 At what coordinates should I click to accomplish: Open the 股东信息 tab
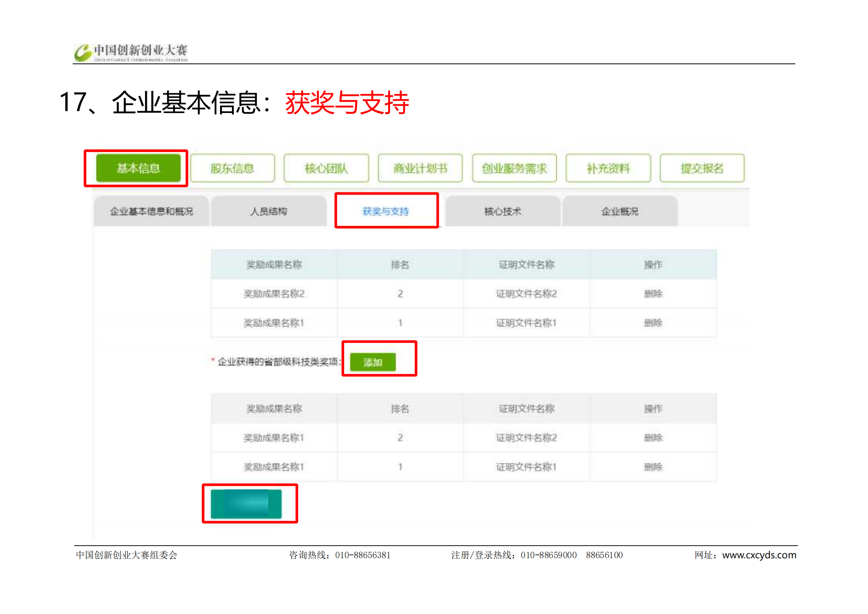click(232, 168)
